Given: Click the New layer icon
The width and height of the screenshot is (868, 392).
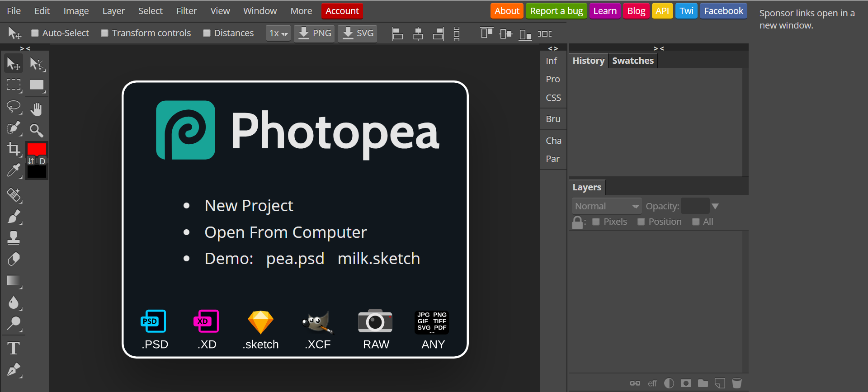Looking at the screenshot, I should click(720, 383).
